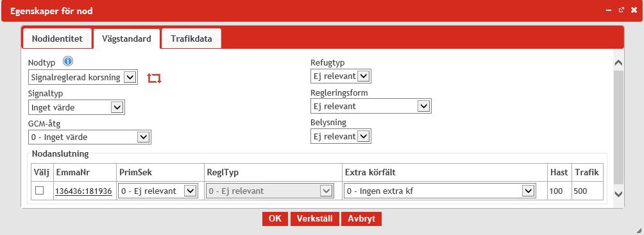This screenshot has height=235, width=644.
Task: Expand the Regleringsform dropdown
Action: coord(371,106)
